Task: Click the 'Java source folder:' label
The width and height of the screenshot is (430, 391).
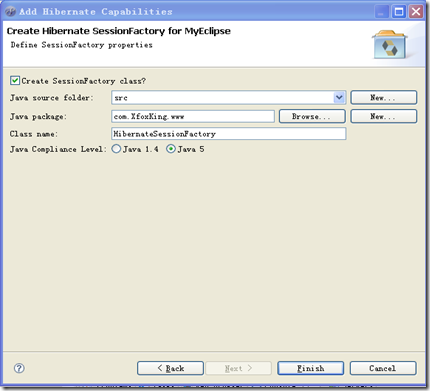Action: pos(52,98)
